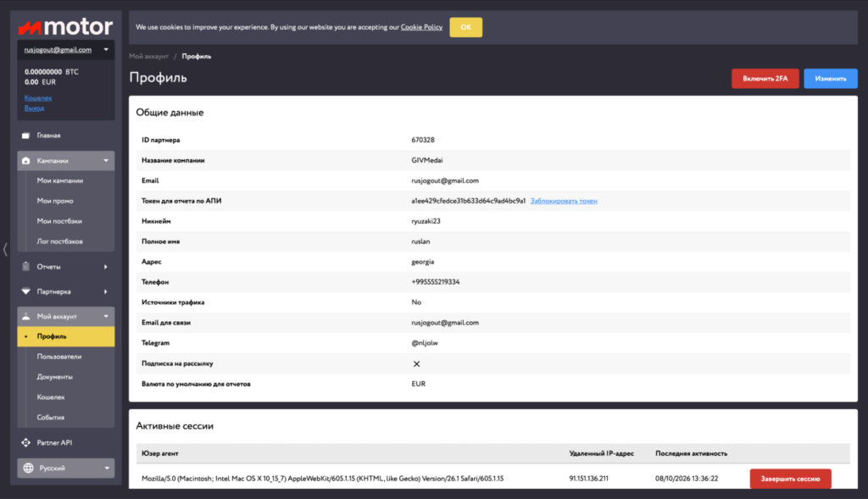Screen dimensions: 868x499
Task: Expand the Отчеты submenu arrow
Action: (106, 267)
